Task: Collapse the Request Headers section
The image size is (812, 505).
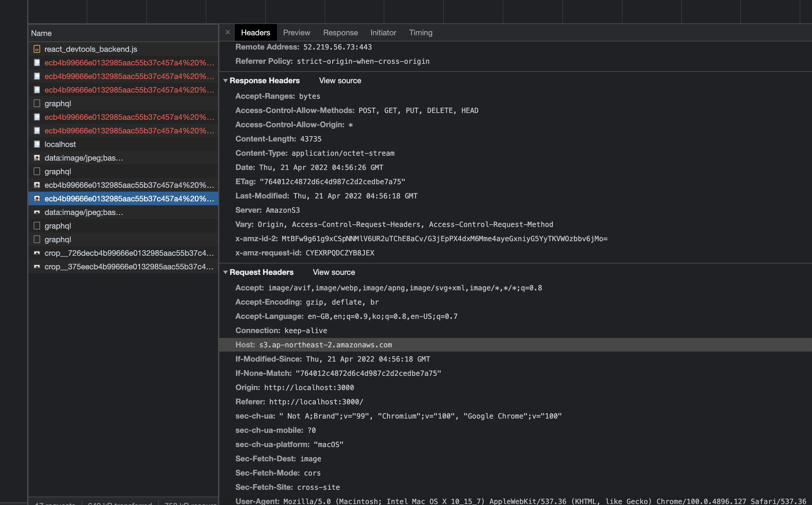Action: point(225,272)
